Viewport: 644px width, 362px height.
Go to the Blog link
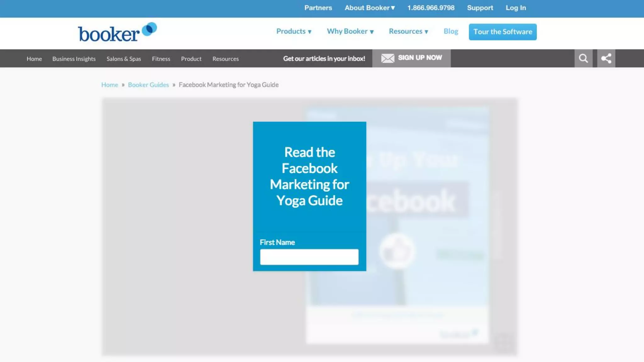(451, 31)
